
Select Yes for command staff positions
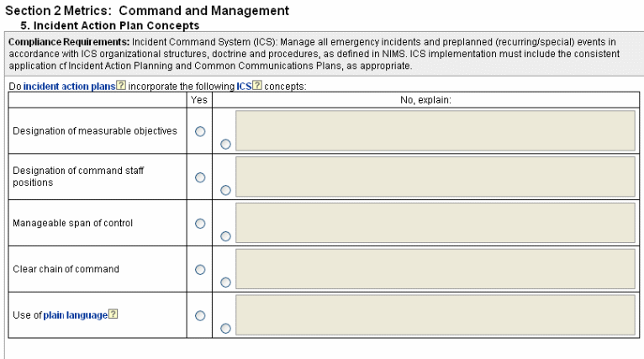click(x=200, y=177)
